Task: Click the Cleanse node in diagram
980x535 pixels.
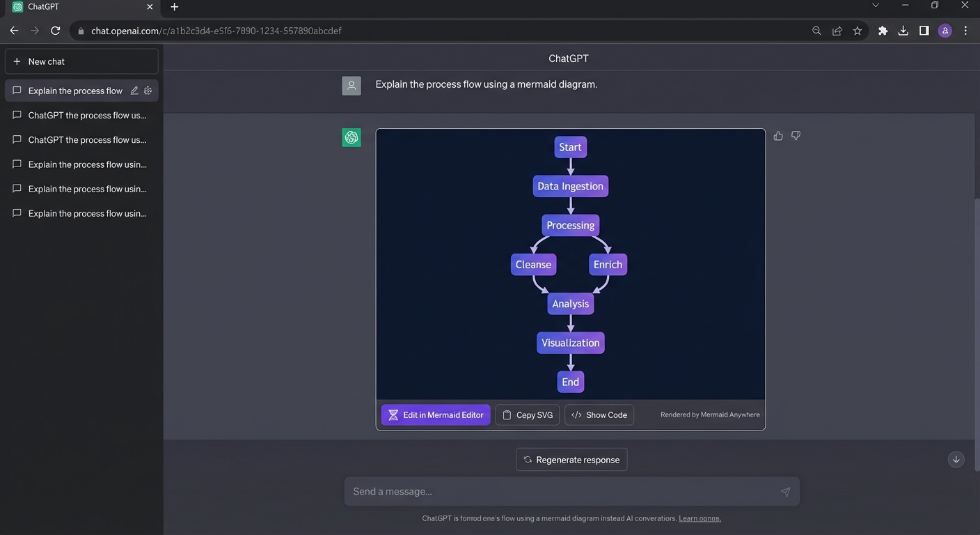Action: click(x=533, y=265)
